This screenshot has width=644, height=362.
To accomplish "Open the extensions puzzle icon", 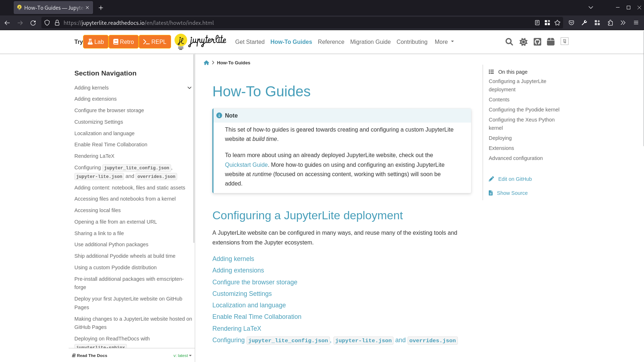I will pos(610,23).
